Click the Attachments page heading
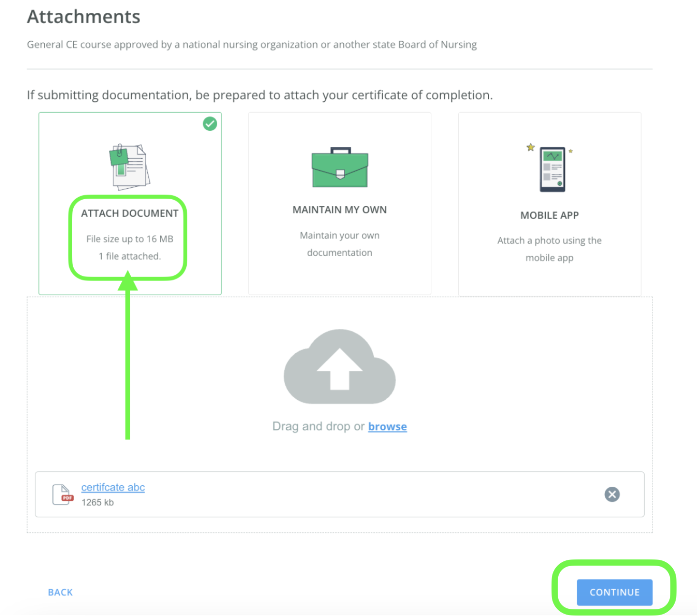Image resolution: width=697 pixels, height=616 pixels. point(84,17)
